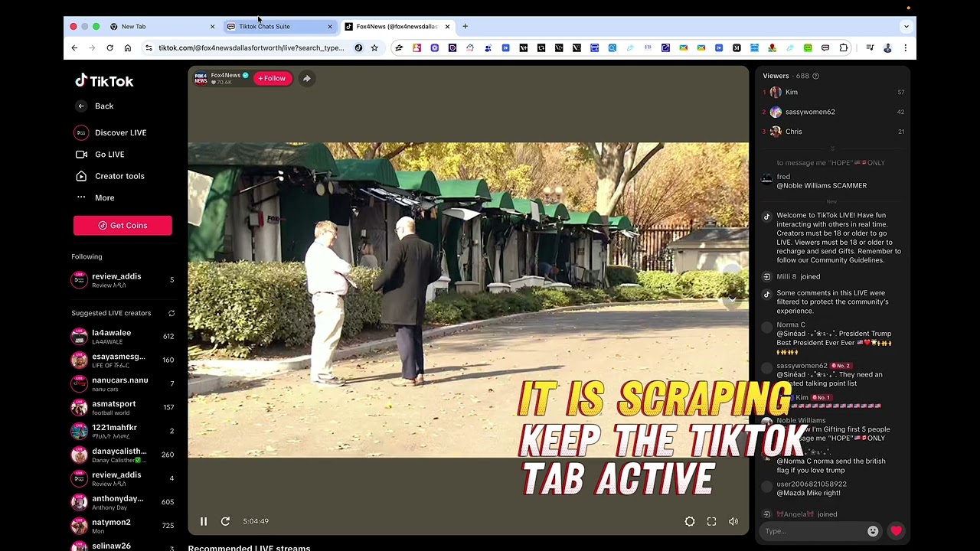This screenshot has width=980, height=551.
Task: Open danaycalisth suggested live creator
Action: [122, 455]
